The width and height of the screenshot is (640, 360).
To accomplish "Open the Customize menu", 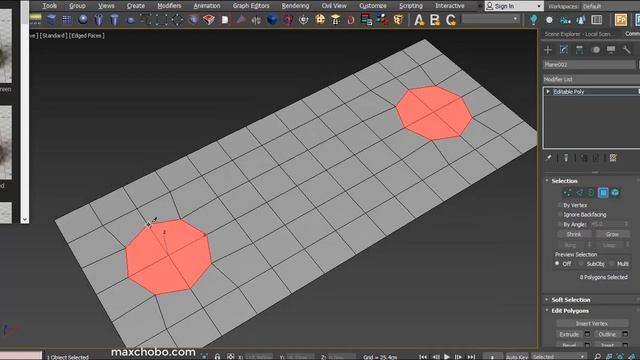I will click(x=373, y=6).
